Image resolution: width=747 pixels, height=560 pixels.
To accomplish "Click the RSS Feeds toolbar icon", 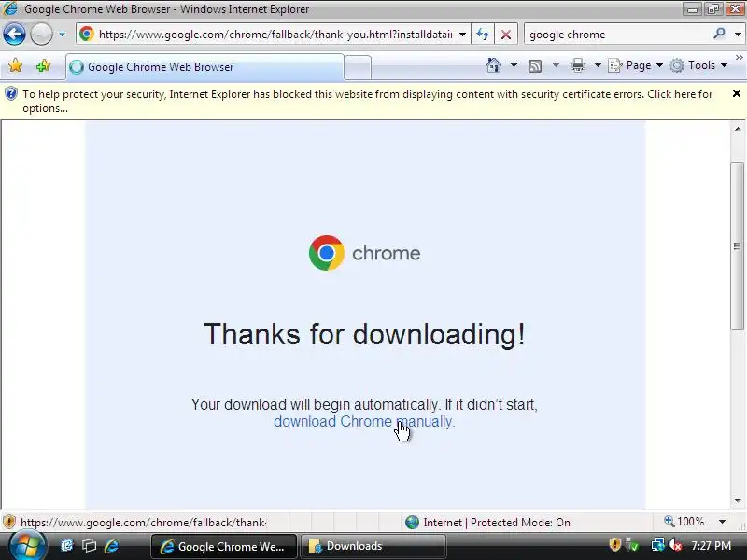I will (535, 65).
